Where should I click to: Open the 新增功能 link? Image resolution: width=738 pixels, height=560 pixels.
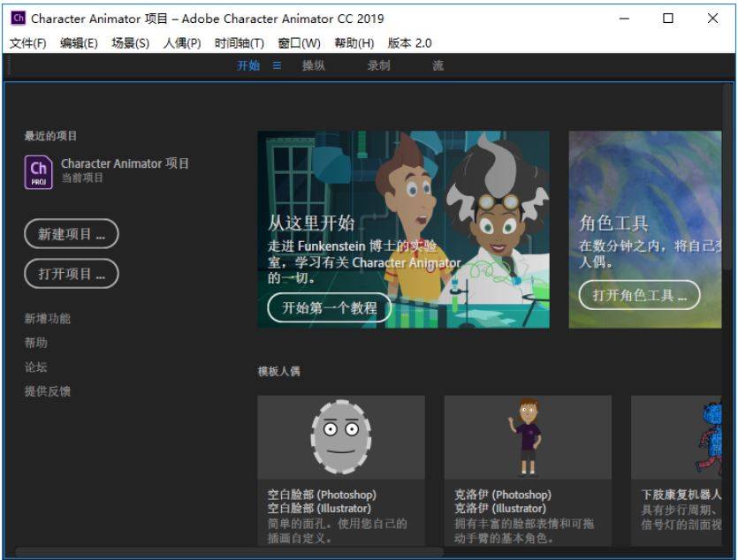(x=48, y=319)
